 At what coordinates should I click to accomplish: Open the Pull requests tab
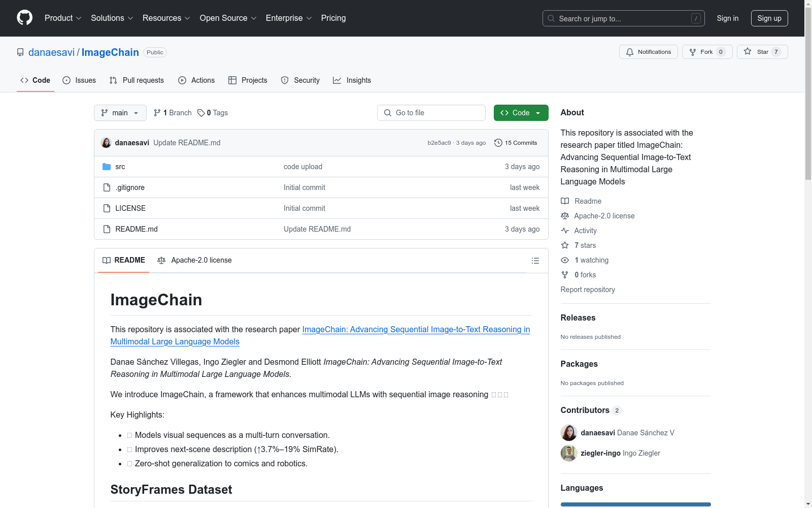(137, 80)
